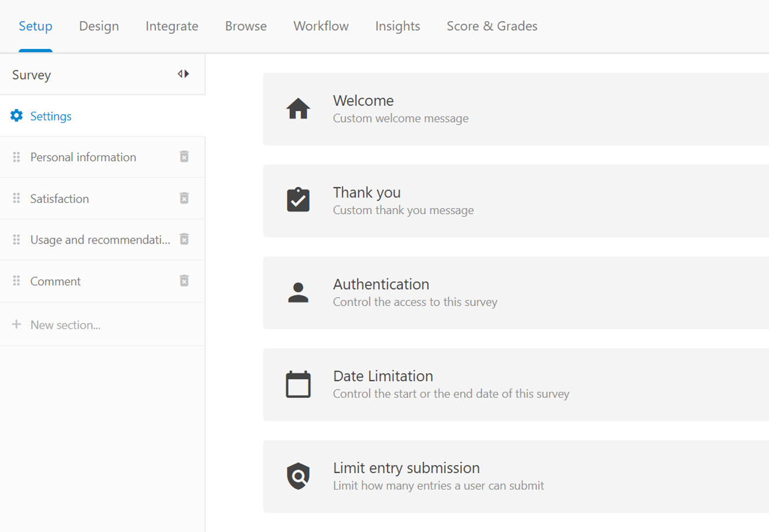Delete the Comment section via its trash icon
Image resolution: width=769 pixels, height=532 pixels.
click(184, 281)
